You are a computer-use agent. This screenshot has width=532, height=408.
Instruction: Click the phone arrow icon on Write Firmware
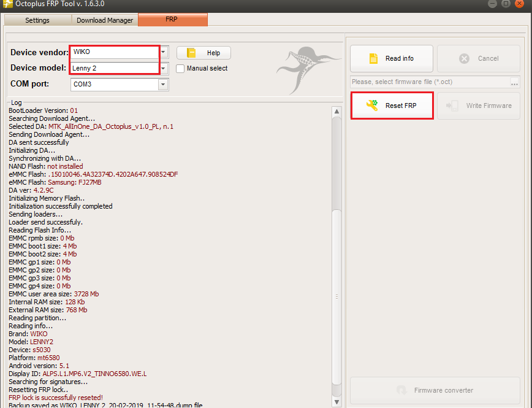click(452, 106)
